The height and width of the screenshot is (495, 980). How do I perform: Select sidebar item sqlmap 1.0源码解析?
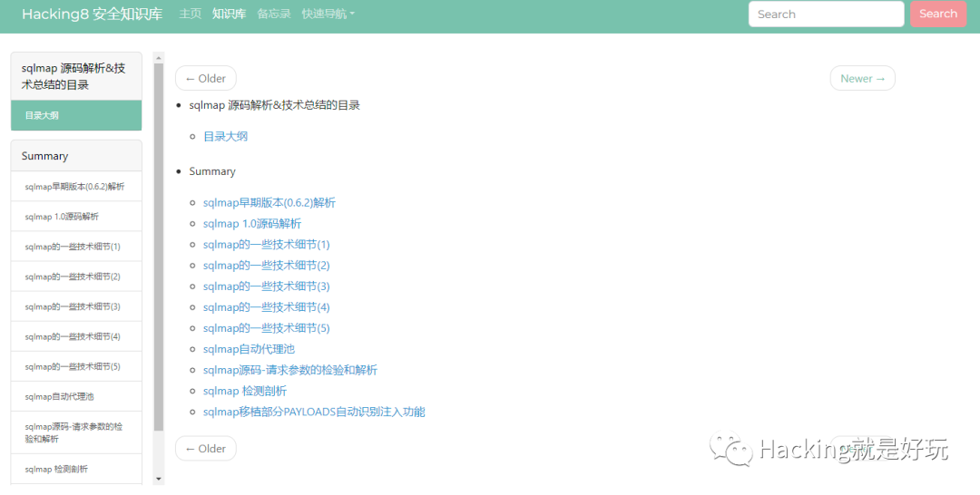click(x=76, y=217)
